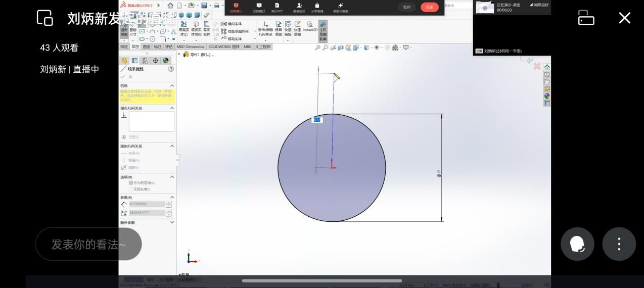The width and height of the screenshot is (644, 288).
Task: Open the Display/Delete Relations (显示/删除几何关系) tool
Action: point(265,29)
